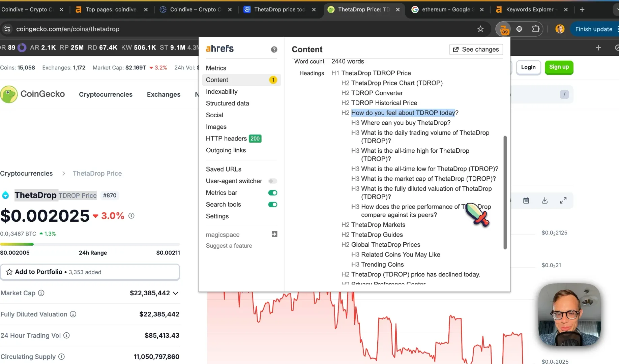Viewport: 619px width, 364px height.
Task: Click the Content panel vertical scrollbar
Action: 505,192
